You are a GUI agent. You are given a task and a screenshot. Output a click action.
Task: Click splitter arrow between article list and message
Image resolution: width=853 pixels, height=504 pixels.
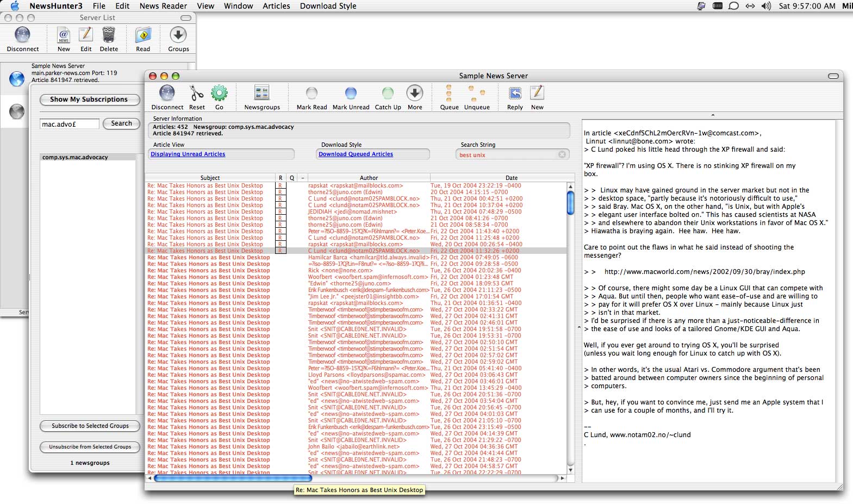pyautogui.click(x=578, y=327)
